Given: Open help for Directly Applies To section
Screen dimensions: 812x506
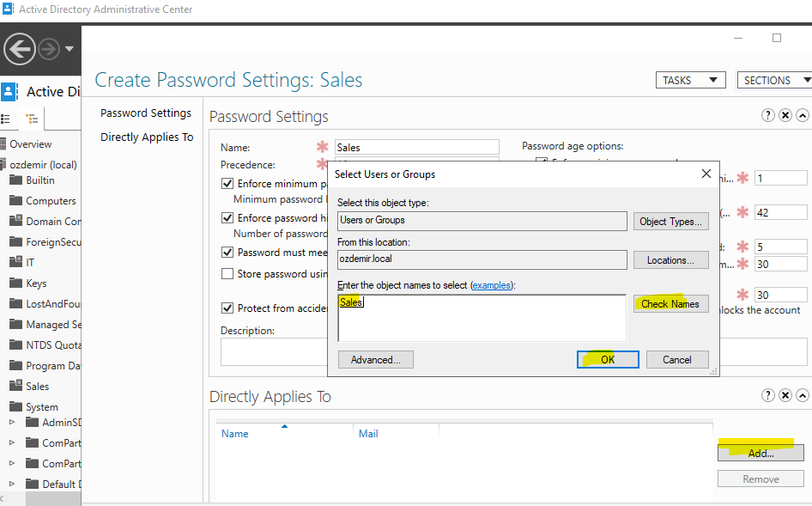Looking at the screenshot, I should point(768,396).
